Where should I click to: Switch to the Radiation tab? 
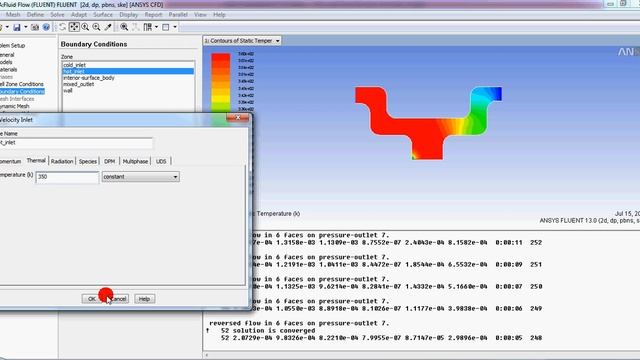(62, 161)
